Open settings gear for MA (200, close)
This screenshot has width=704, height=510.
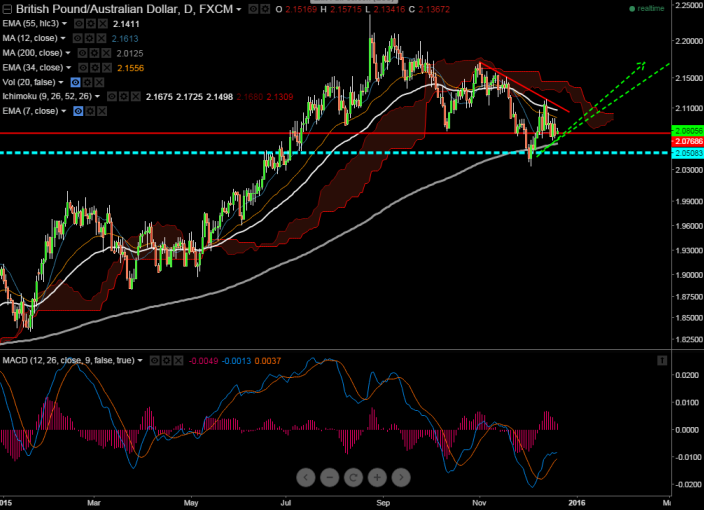[94, 53]
